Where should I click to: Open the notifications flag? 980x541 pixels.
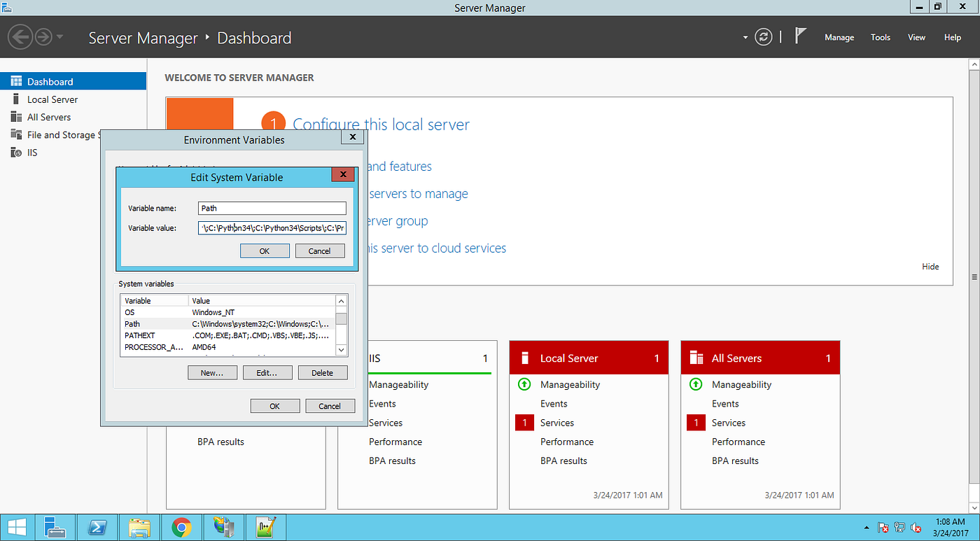pyautogui.click(x=798, y=35)
